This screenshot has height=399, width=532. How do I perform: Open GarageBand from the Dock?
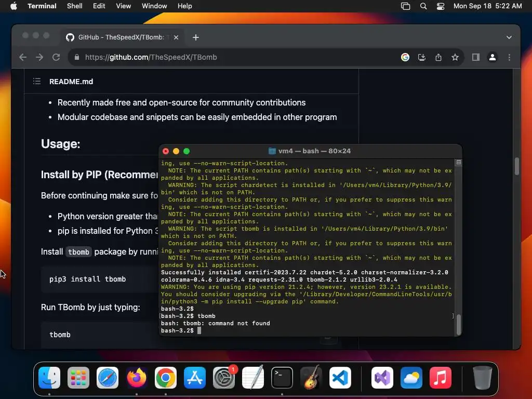pyautogui.click(x=311, y=378)
